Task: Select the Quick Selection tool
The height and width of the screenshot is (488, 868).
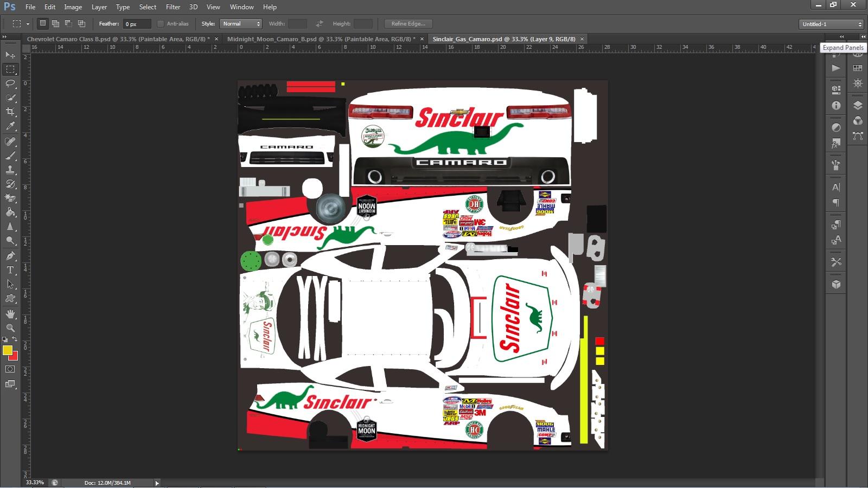Action: [x=10, y=98]
